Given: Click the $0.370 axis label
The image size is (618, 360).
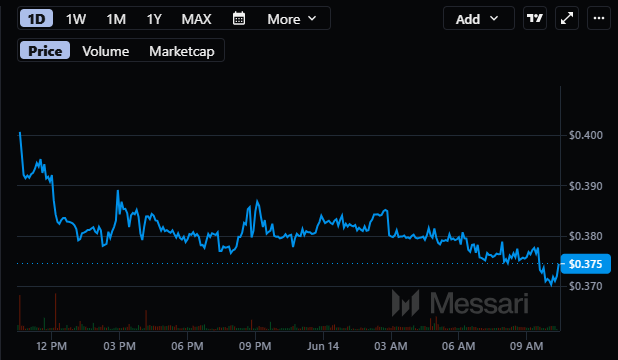Looking at the screenshot, I should click(x=586, y=286).
